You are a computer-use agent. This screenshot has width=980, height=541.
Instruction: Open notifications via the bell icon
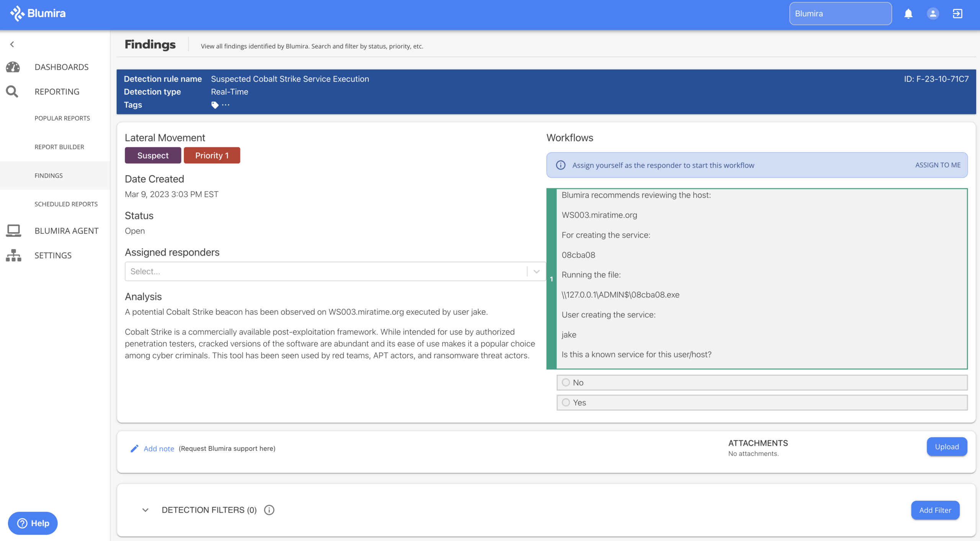[x=908, y=13]
